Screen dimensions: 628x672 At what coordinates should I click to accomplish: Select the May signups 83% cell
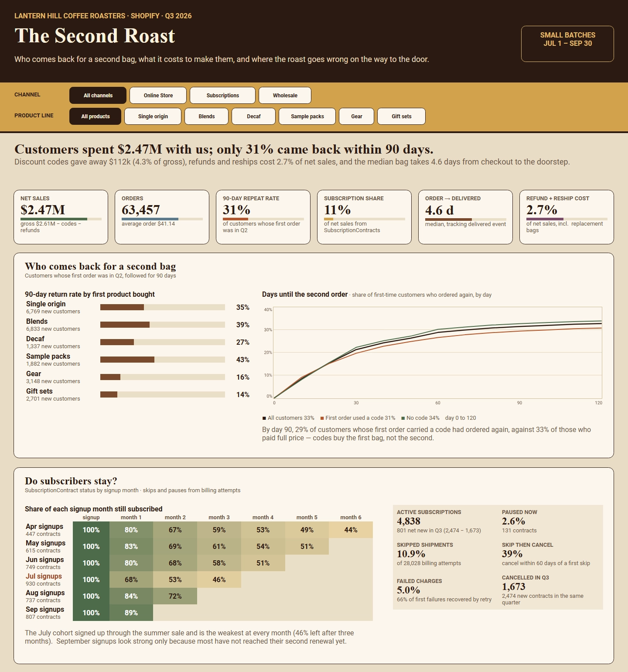tap(131, 546)
